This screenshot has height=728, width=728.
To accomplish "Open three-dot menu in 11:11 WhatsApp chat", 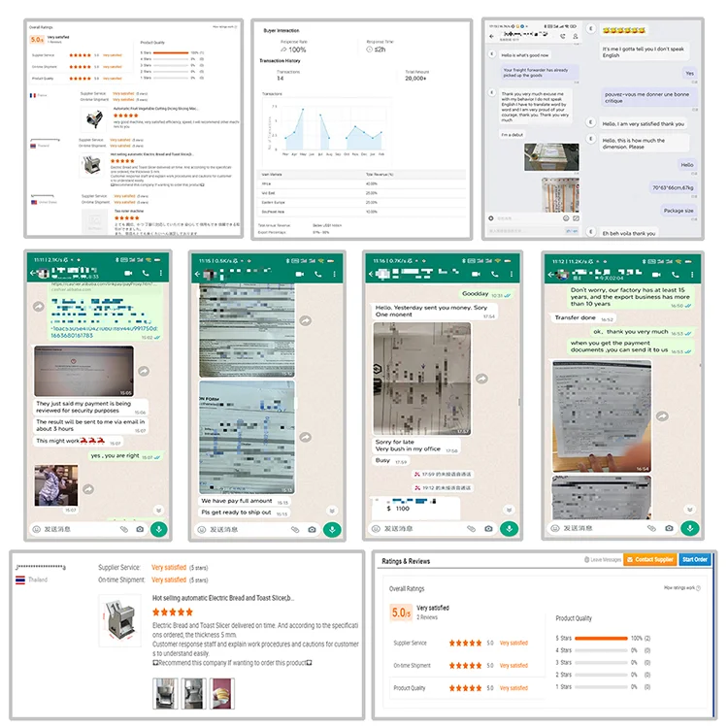I will point(160,273).
